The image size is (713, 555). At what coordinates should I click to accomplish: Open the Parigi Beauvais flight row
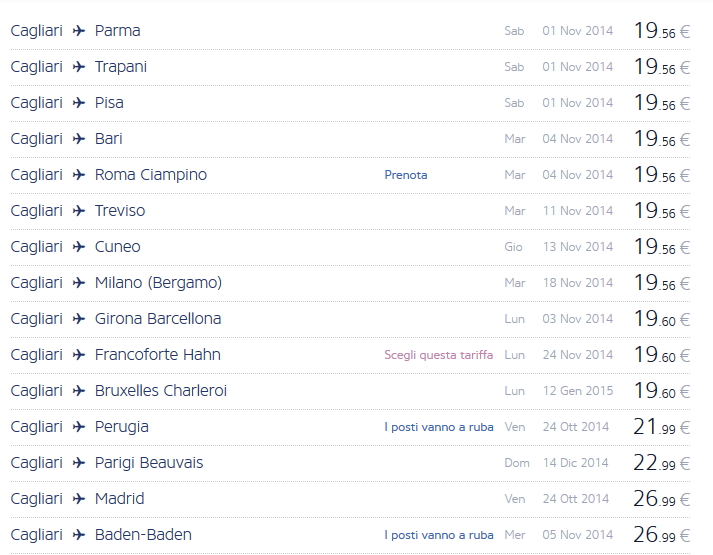point(148,463)
